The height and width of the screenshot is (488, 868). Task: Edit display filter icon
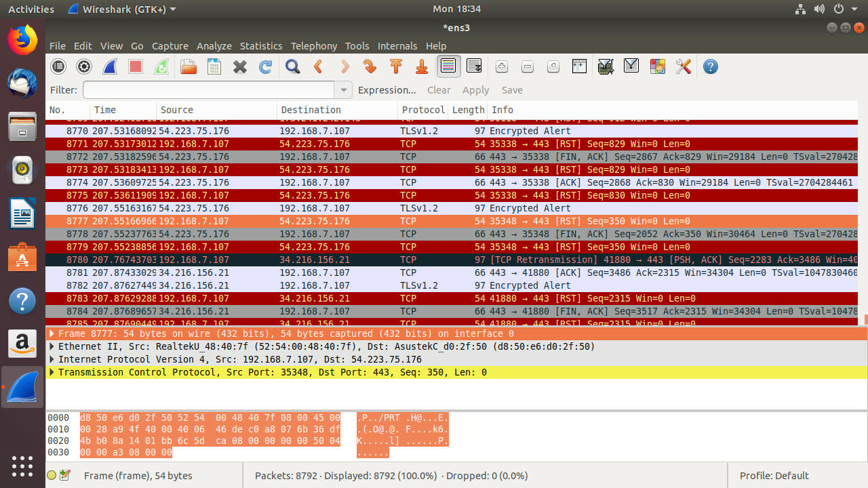click(x=631, y=66)
